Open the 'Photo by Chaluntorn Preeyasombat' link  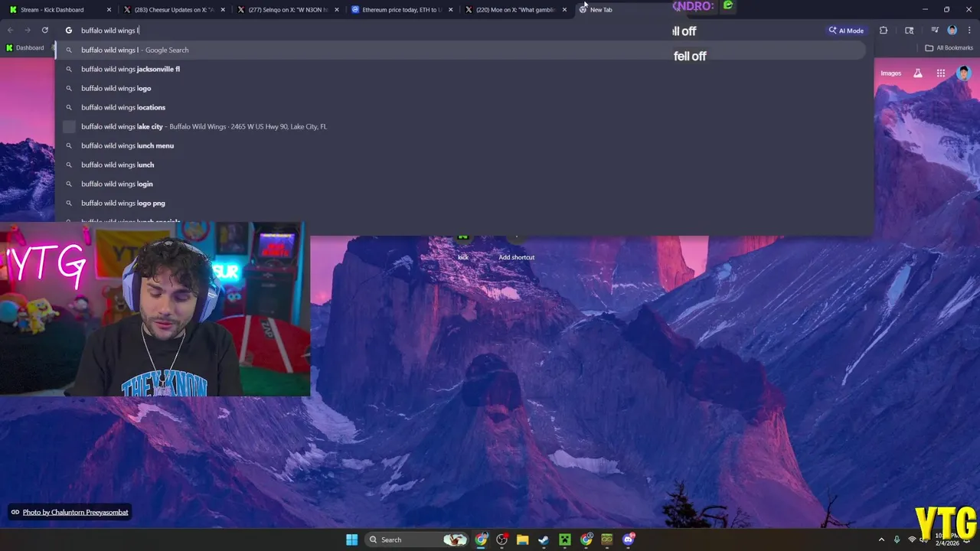75,512
